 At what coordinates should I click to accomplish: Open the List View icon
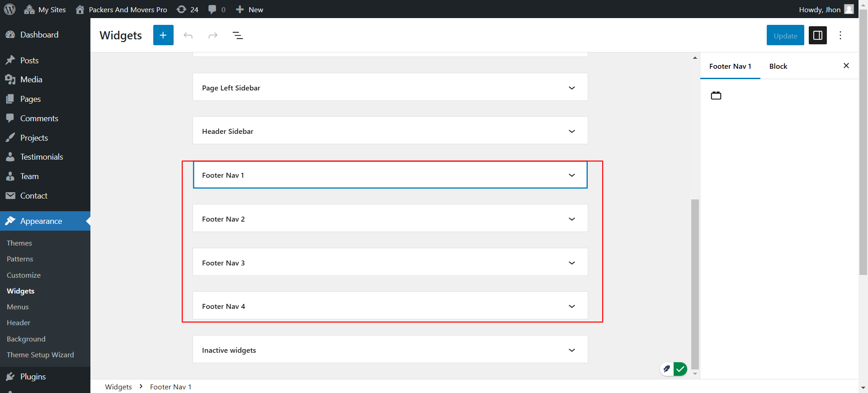pyautogui.click(x=238, y=35)
